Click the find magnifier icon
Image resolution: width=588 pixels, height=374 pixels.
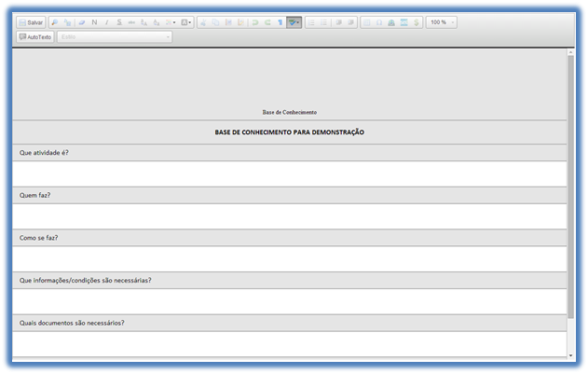coord(55,21)
